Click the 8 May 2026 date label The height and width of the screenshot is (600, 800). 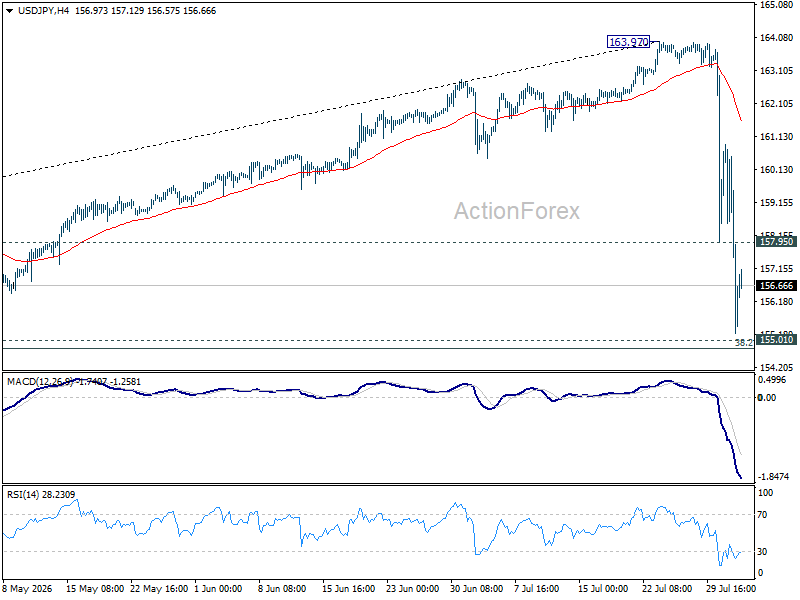[x=28, y=589]
